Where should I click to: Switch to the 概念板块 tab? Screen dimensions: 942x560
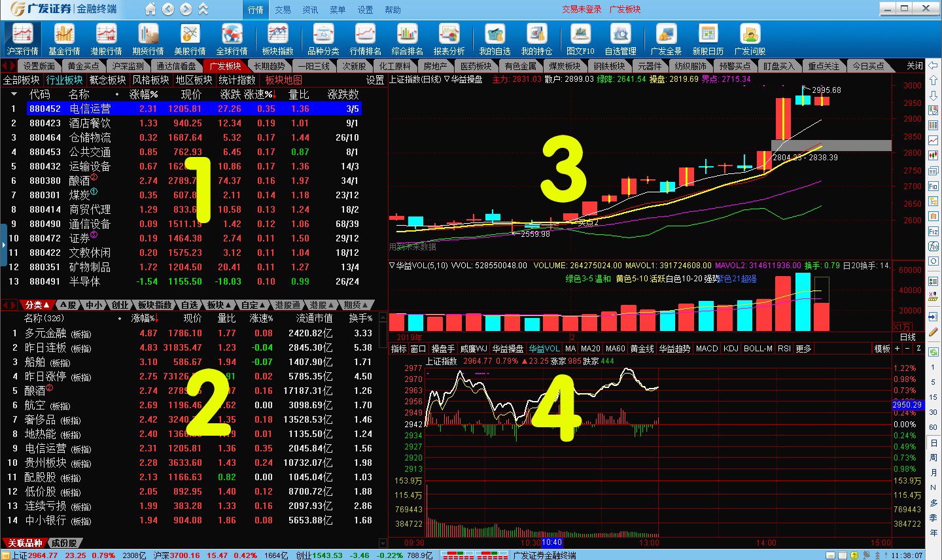(x=107, y=80)
